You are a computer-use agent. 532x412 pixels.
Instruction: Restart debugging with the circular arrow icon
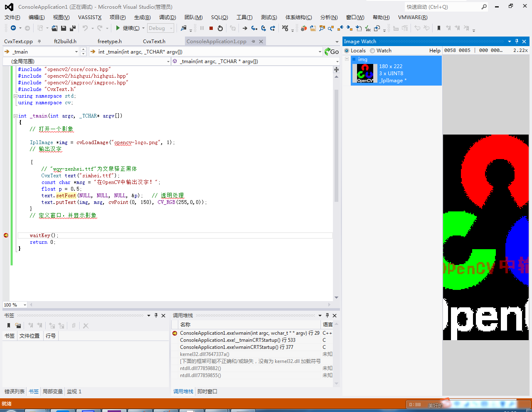pos(220,28)
